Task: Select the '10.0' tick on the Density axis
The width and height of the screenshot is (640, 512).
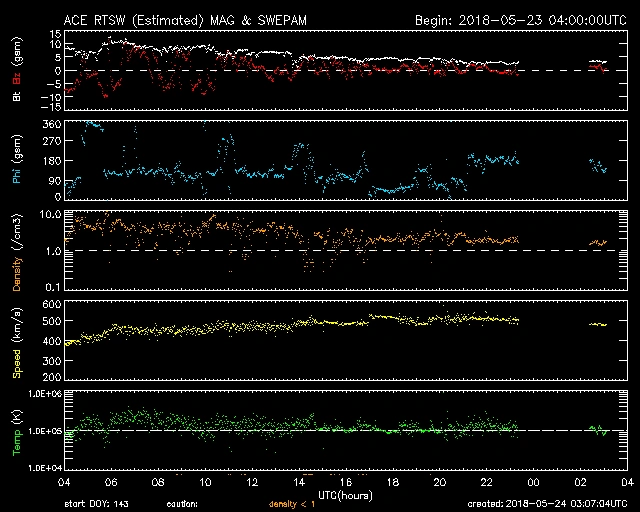Action: pos(51,214)
